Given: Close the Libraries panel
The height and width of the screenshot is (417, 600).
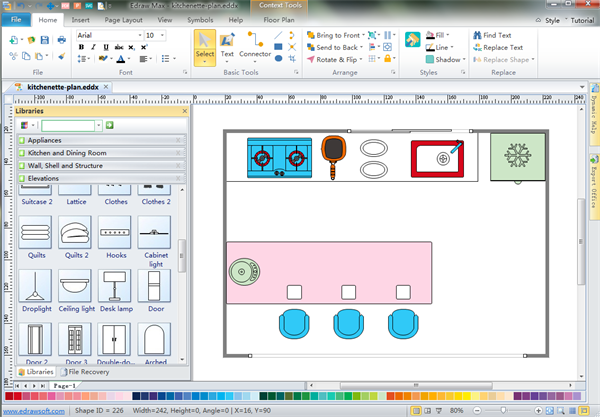Looking at the screenshot, I should (x=185, y=111).
